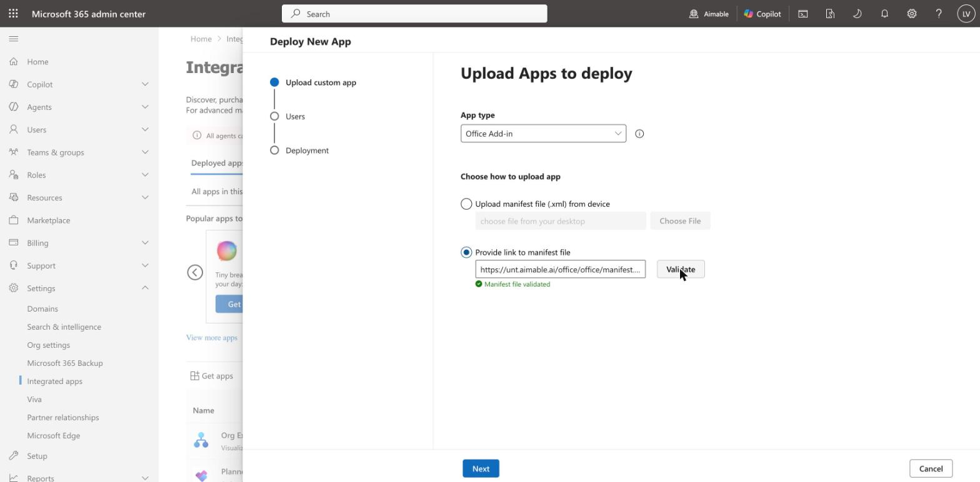Open Viva settings page

point(34,399)
